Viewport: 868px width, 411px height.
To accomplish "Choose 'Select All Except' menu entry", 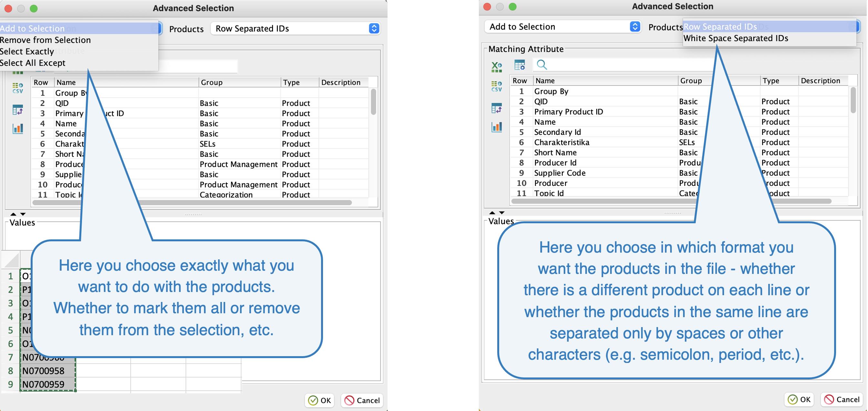I will coord(79,63).
